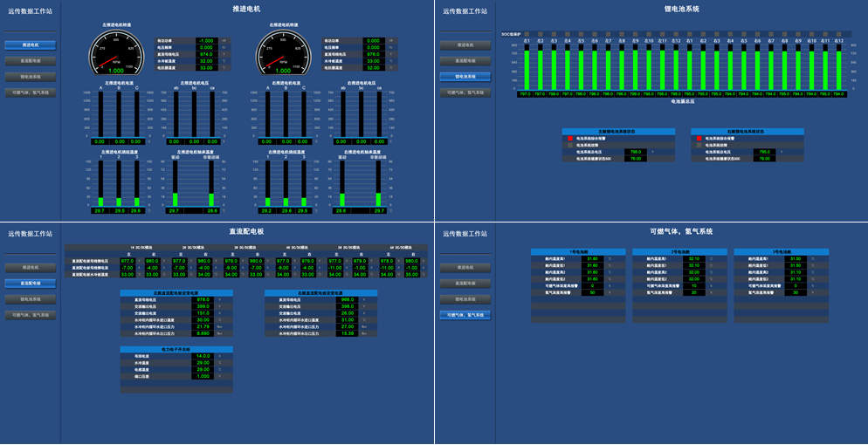Click red alarm indicator in 右舷锂电池系统状态

click(699, 138)
